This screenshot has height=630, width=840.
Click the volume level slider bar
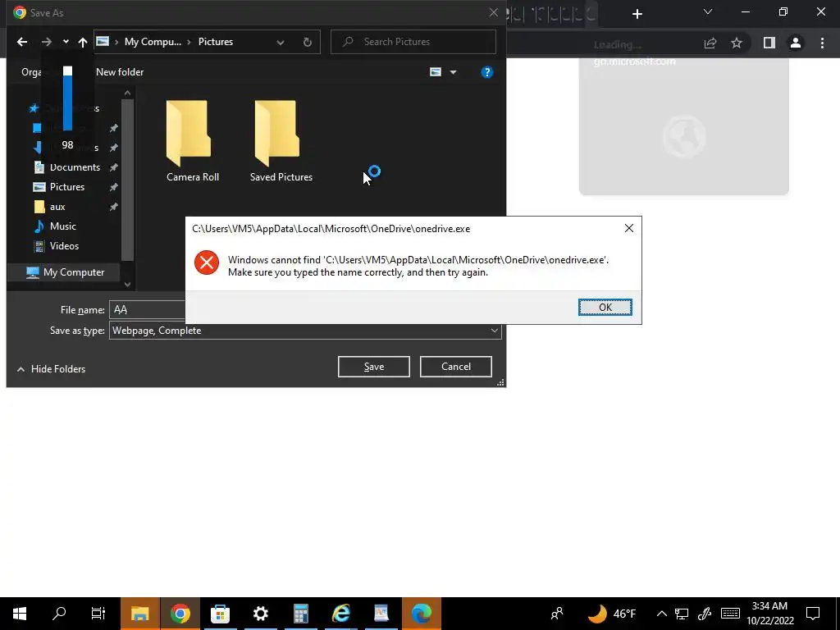(67, 98)
